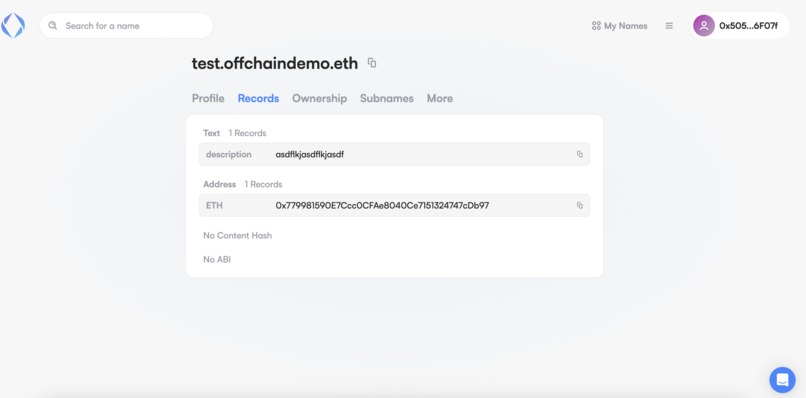Open the hamburger menu

tap(669, 26)
